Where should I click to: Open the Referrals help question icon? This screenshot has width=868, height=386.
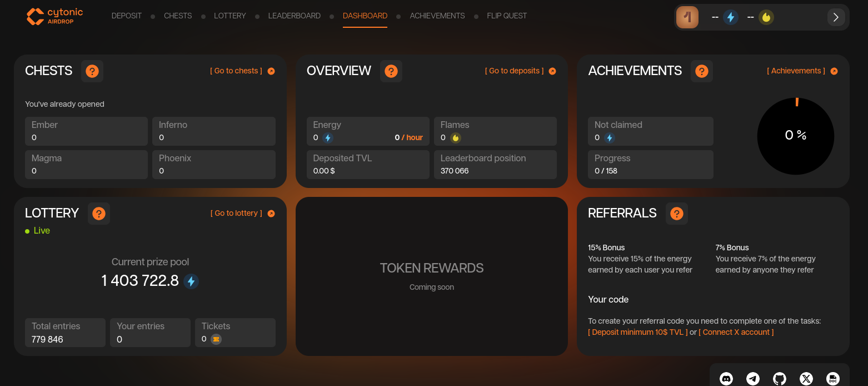[x=677, y=214]
